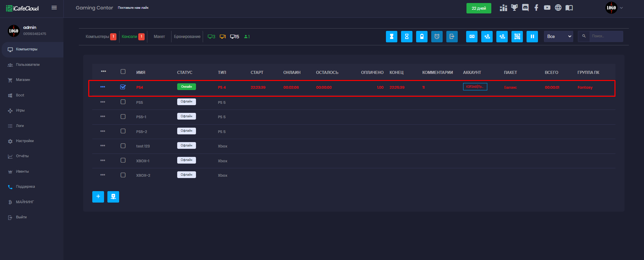The height and width of the screenshot is (260, 644).
Task: Check the XBOX-2 row checkbox
Action: pyautogui.click(x=123, y=175)
